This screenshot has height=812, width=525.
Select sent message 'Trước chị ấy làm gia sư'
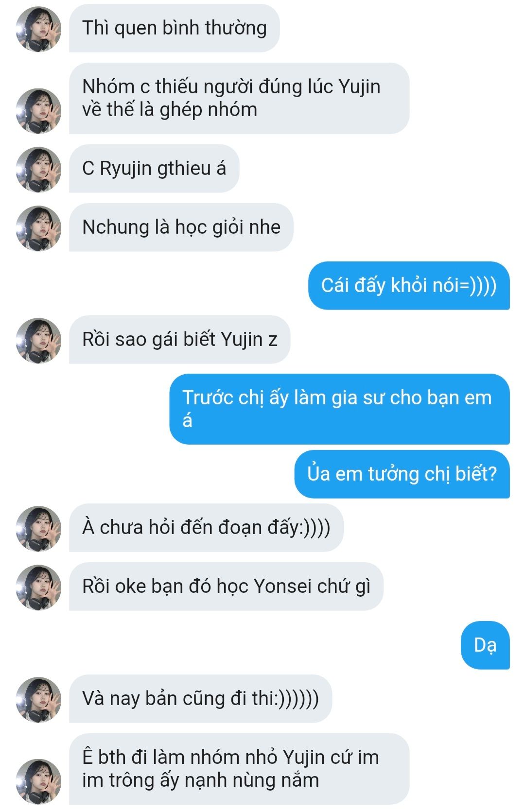pyautogui.click(x=339, y=409)
